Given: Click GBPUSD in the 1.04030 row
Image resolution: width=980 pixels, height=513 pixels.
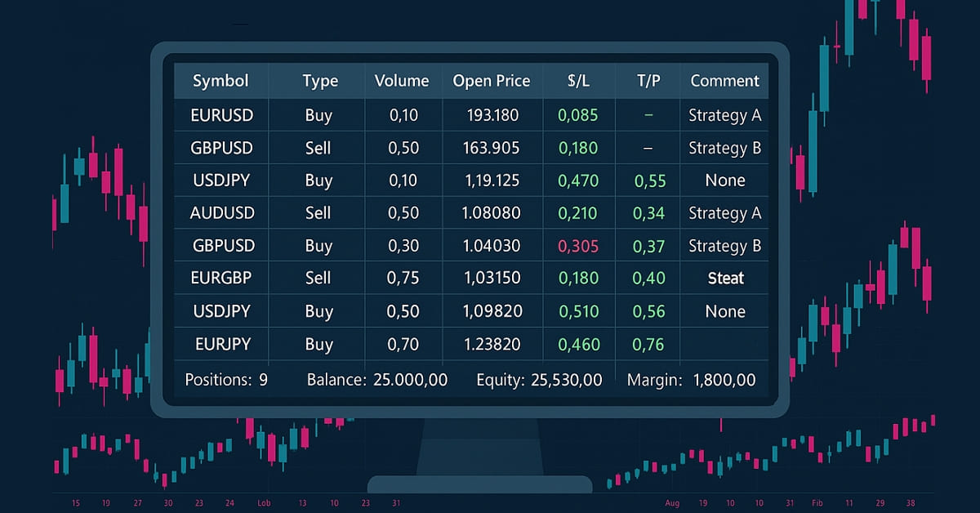Looking at the screenshot, I should point(223,246).
